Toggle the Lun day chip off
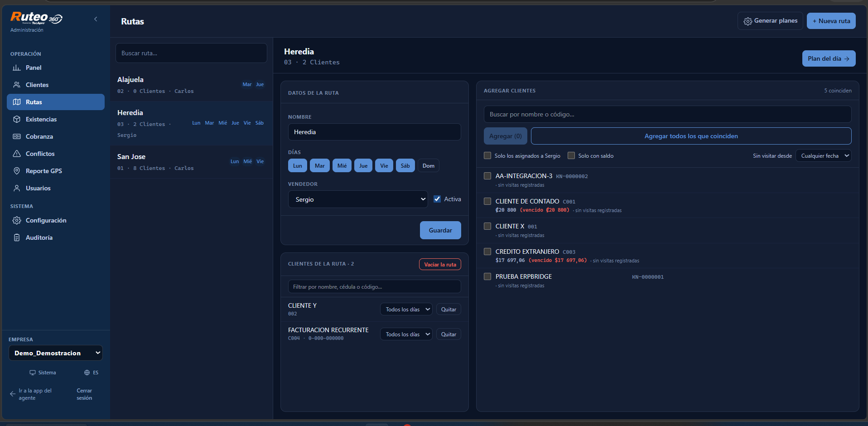Viewport: 868px width, 426px height. [298, 166]
